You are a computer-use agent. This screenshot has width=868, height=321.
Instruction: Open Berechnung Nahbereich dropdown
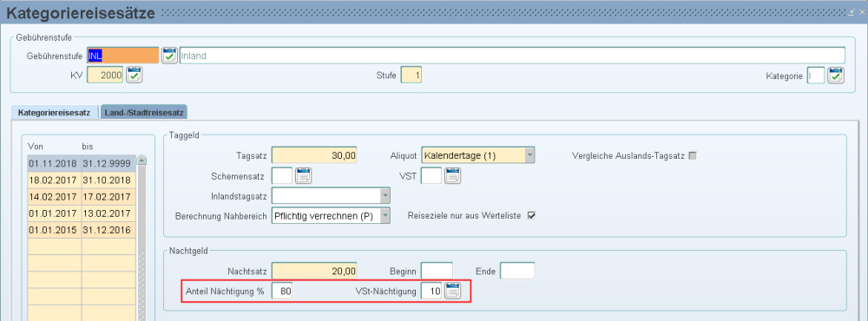tap(385, 216)
